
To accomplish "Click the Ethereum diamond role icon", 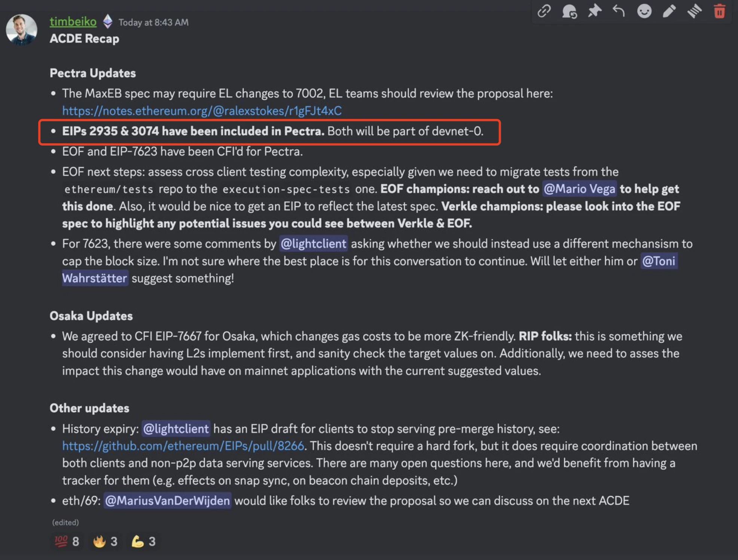I will tap(107, 22).
